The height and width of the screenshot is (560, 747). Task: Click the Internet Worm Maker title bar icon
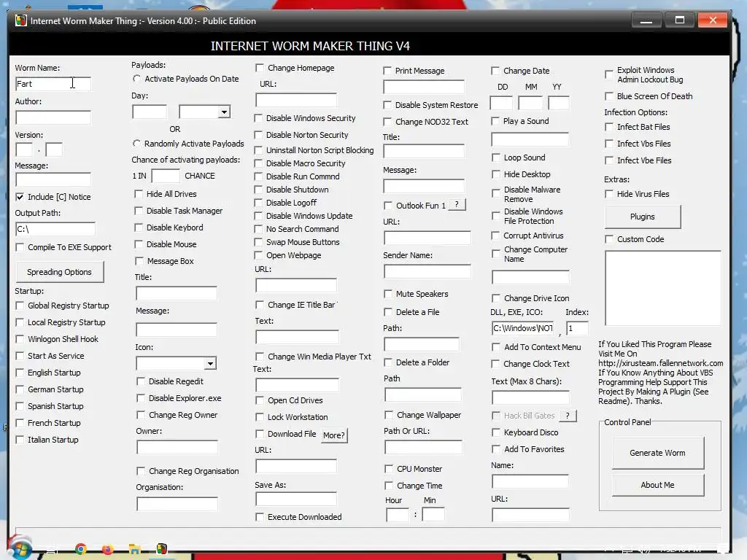pos(21,20)
